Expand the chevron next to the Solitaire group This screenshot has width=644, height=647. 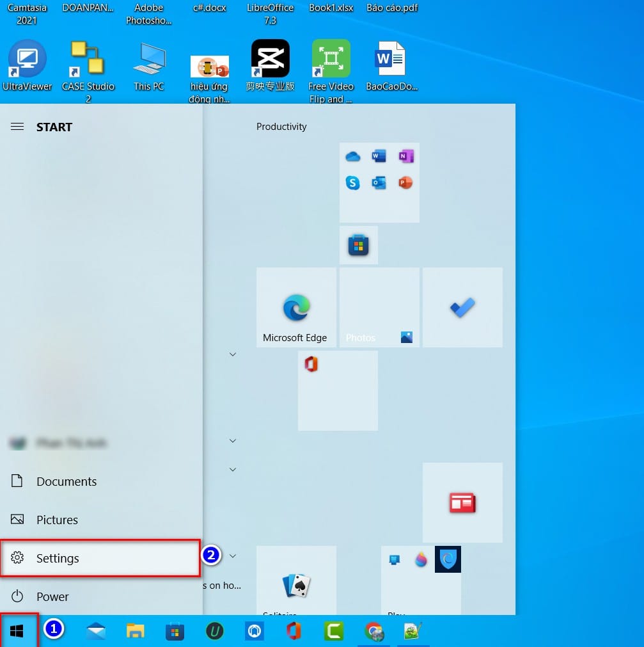(232, 555)
